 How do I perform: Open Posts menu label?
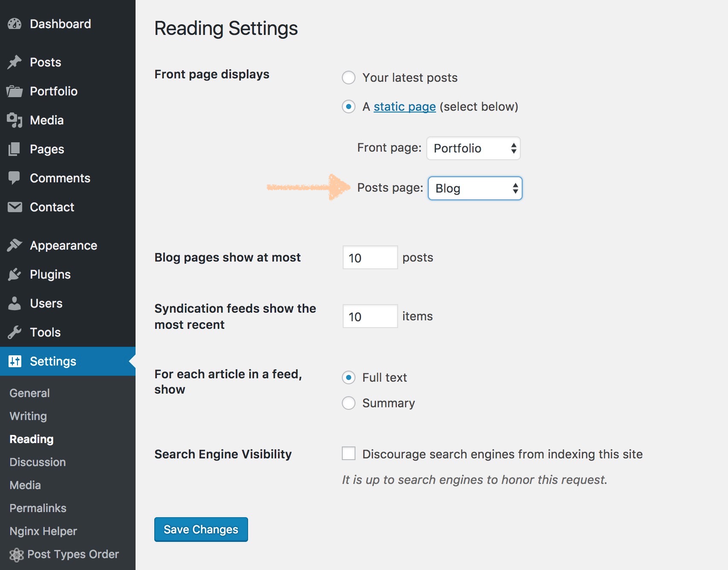coord(46,62)
